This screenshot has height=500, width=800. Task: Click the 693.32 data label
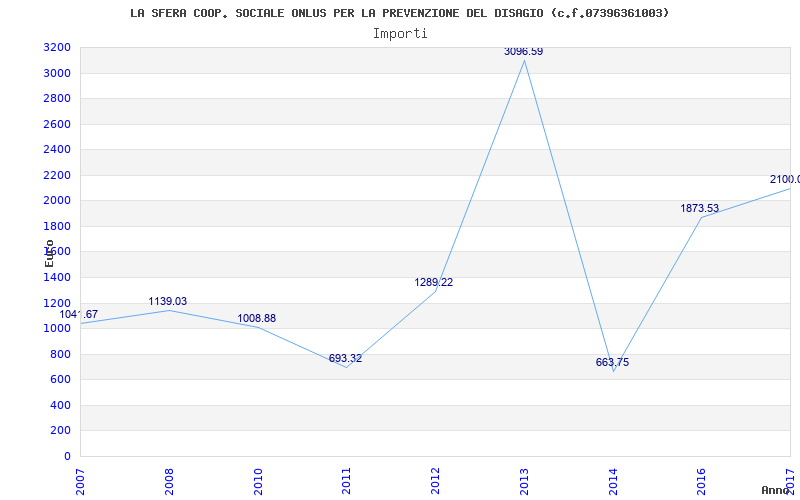(345, 359)
